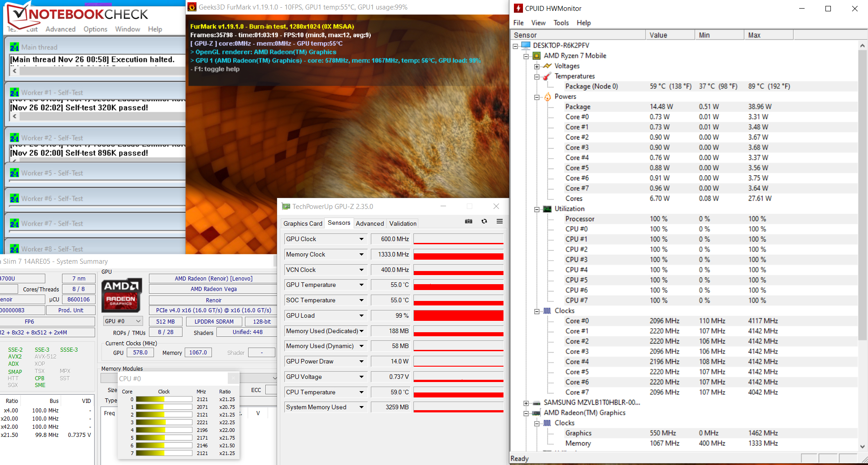This screenshot has height=465, width=868.
Task: Collapse the Utilization node
Action: point(537,209)
